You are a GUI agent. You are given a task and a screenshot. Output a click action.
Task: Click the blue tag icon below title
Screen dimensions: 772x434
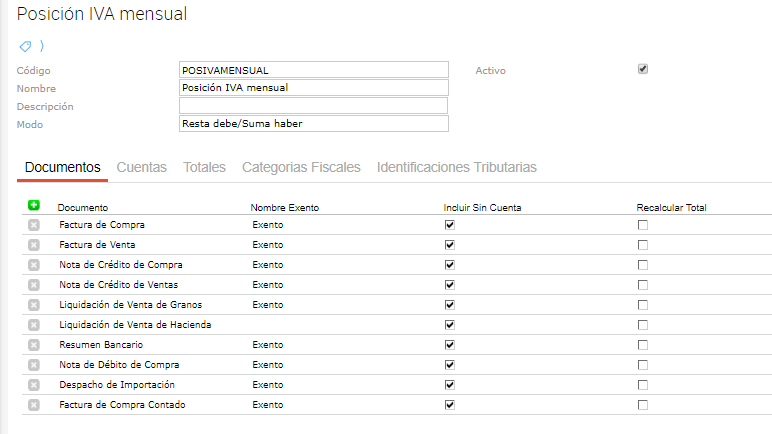point(25,46)
